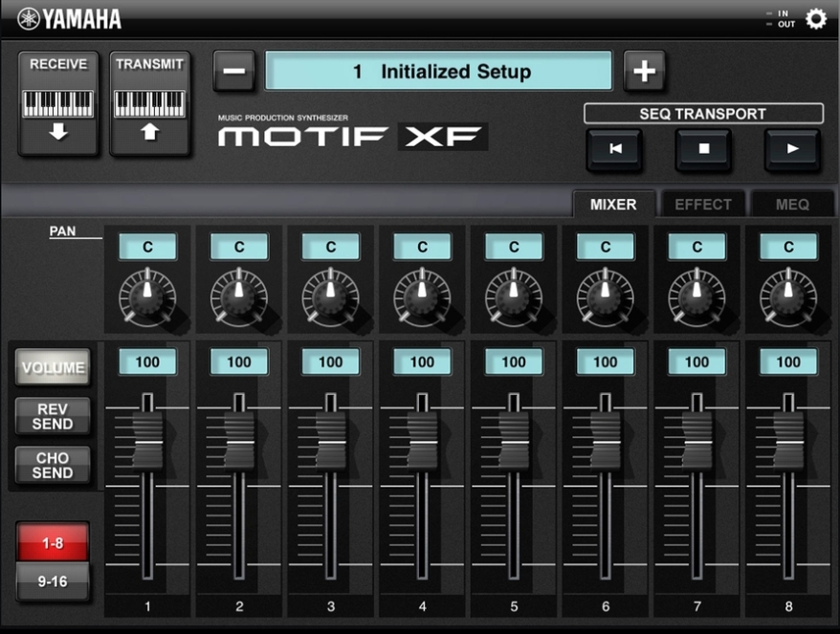
Task: Select CHO SEND fader mode
Action: click(x=53, y=466)
